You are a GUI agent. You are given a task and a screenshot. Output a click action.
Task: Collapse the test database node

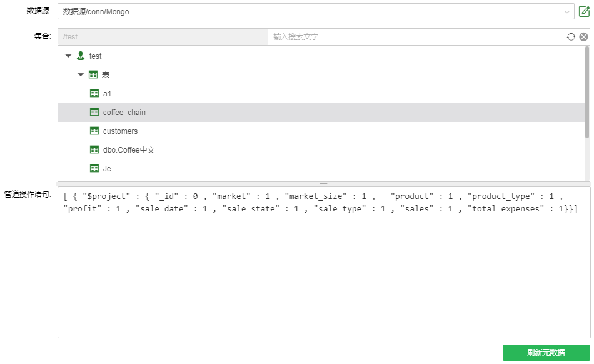tap(68, 56)
